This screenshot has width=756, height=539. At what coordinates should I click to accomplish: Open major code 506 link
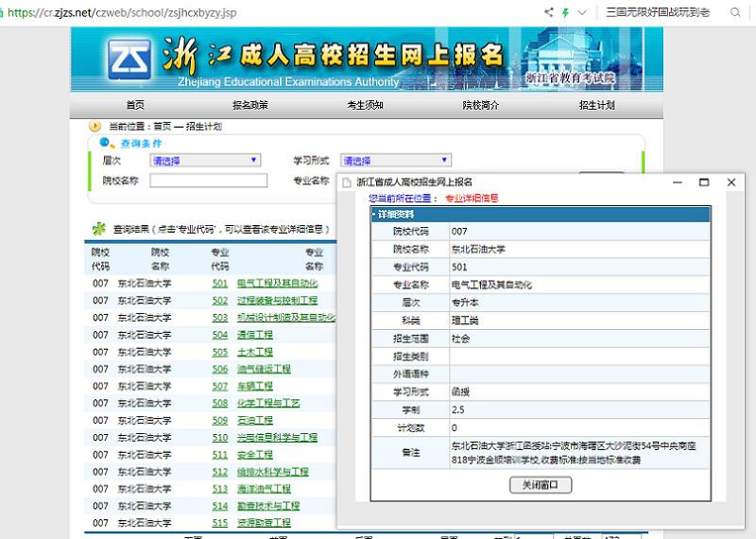click(220, 369)
